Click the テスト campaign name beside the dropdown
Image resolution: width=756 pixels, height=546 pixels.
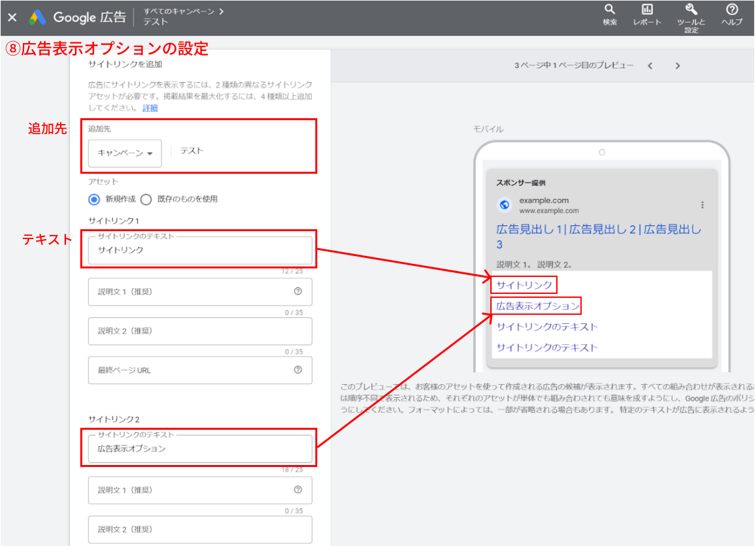(x=192, y=151)
